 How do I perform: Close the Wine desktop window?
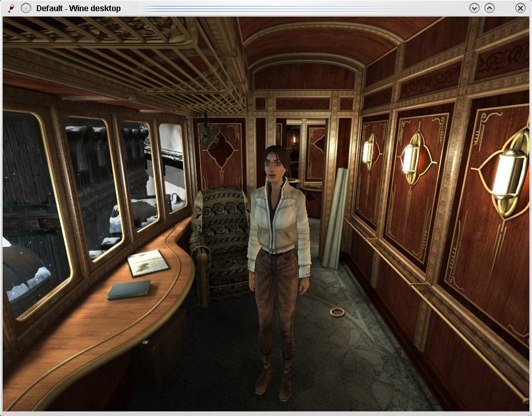coord(520,7)
